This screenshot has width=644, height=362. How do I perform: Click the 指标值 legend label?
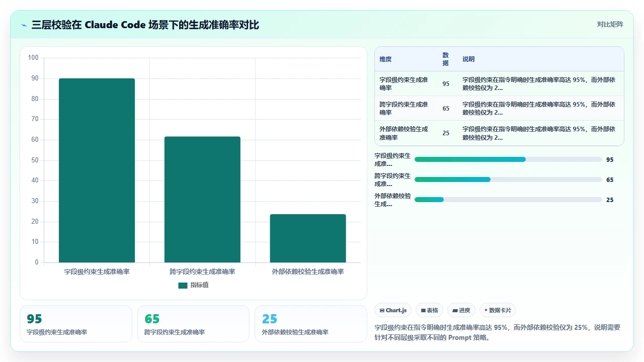(199, 285)
